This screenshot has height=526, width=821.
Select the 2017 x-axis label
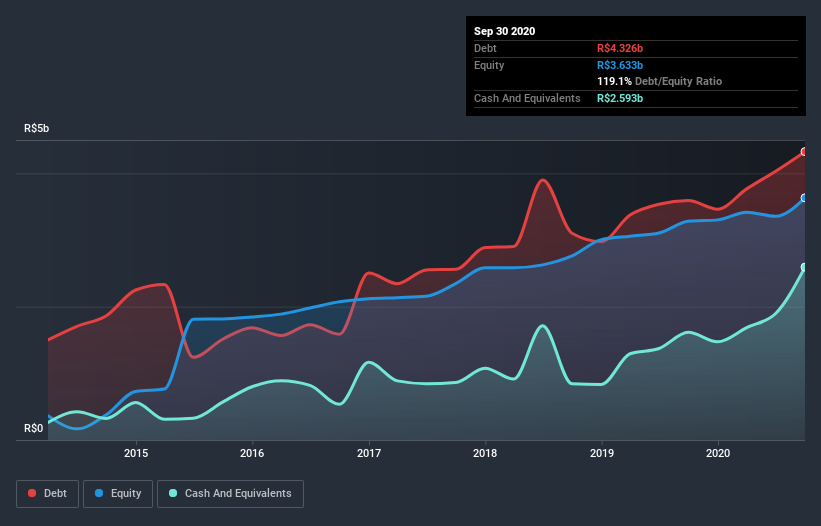point(369,453)
